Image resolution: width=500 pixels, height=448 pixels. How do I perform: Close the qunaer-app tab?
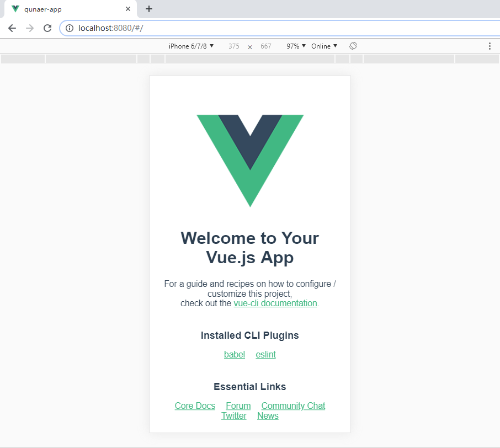coord(128,9)
